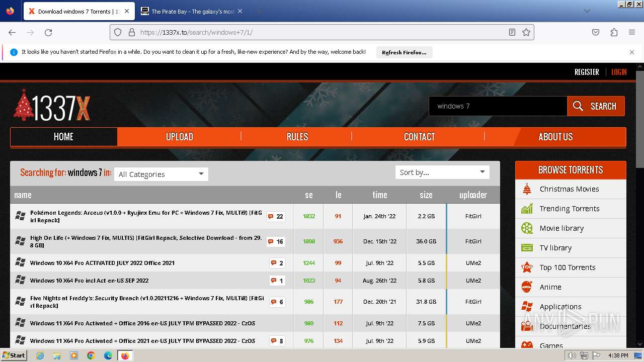Click the 1337X site logo
Screen dimensions: 644x362
click(x=52, y=106)
